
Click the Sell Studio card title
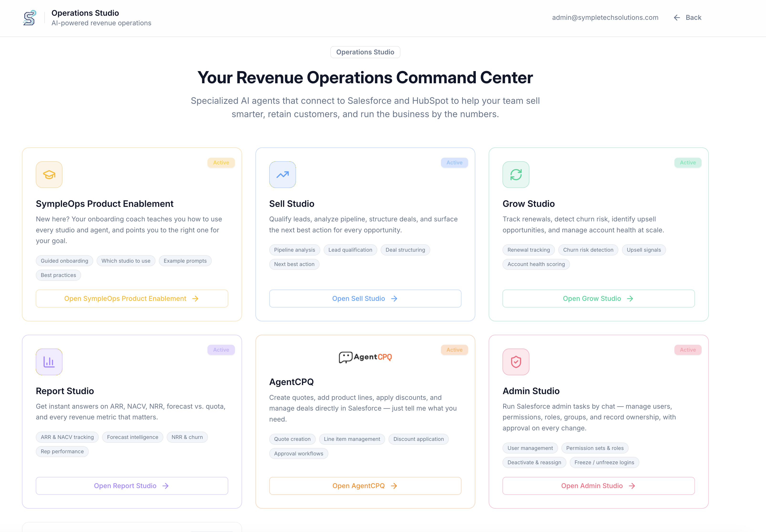(x=291, y=204)
